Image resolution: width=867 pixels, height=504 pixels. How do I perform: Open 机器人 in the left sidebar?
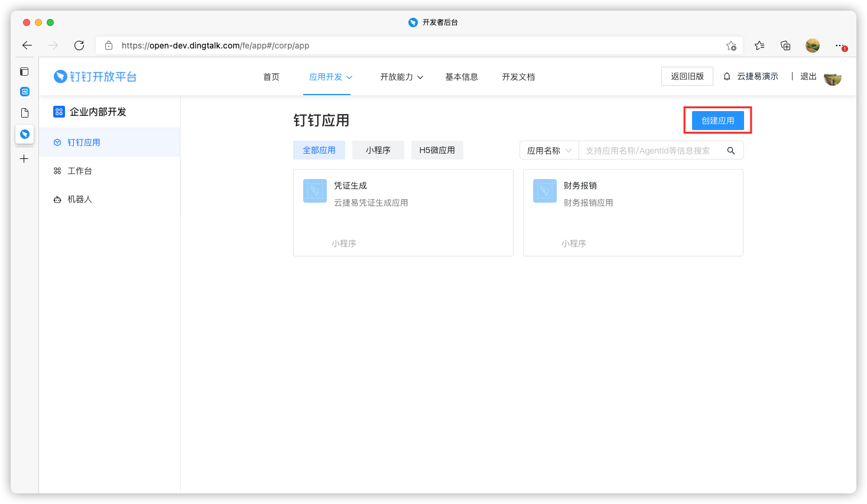[x=109, y=199]
